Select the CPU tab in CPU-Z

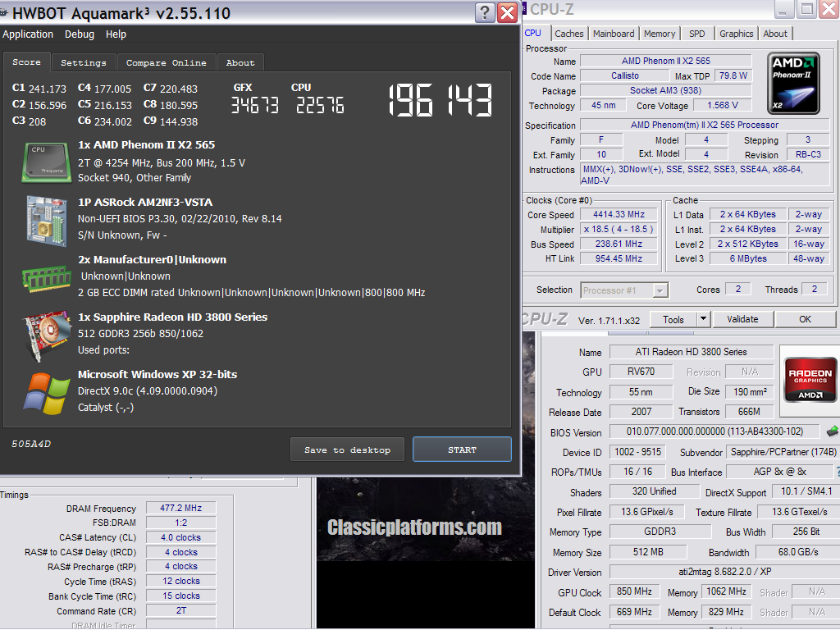pos(533,33)
